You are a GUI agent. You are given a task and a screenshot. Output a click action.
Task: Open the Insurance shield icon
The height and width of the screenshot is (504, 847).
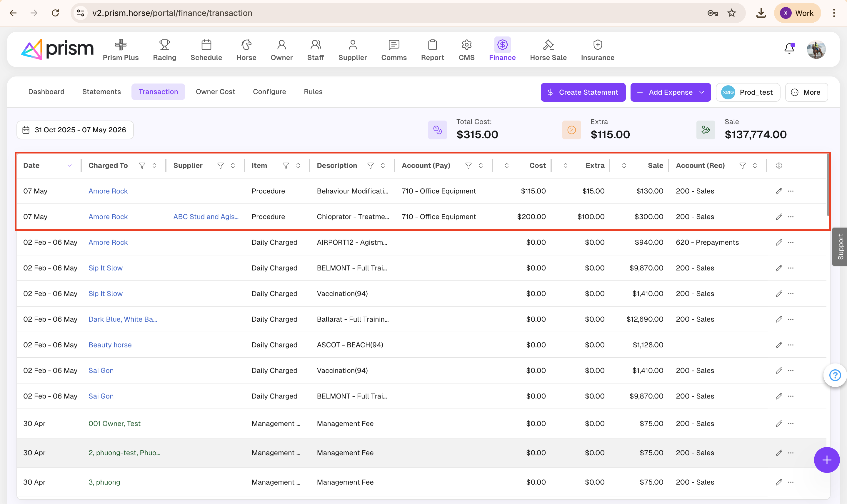[x=597, y=45]
